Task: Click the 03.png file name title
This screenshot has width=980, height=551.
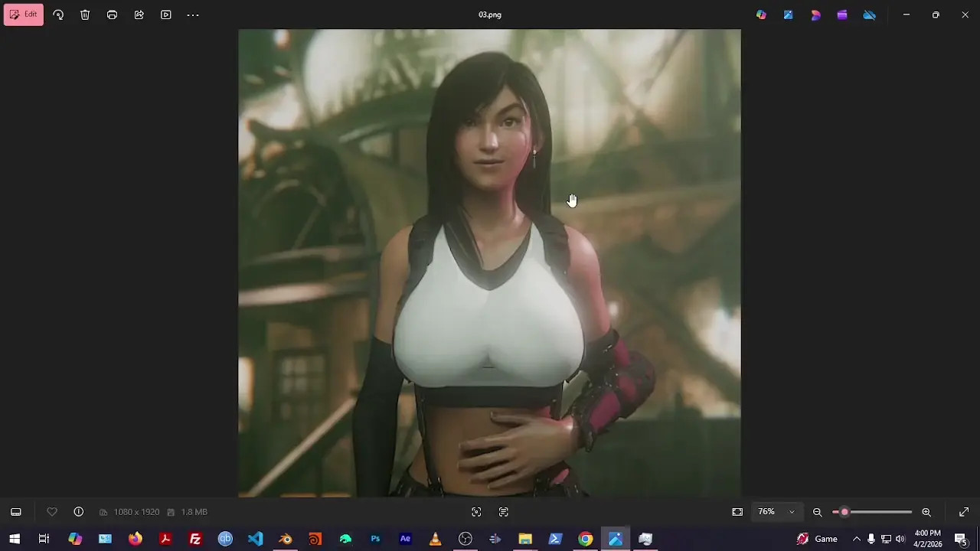Action: click(490, 15)
